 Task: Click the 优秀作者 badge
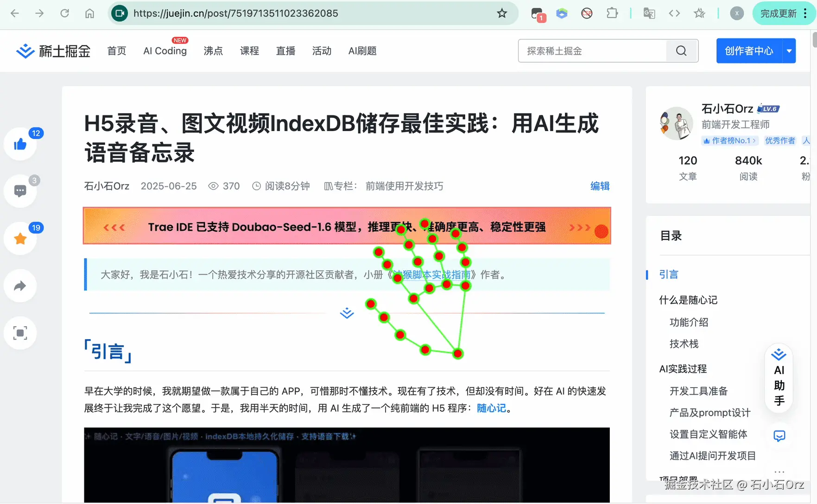(780, 140)
